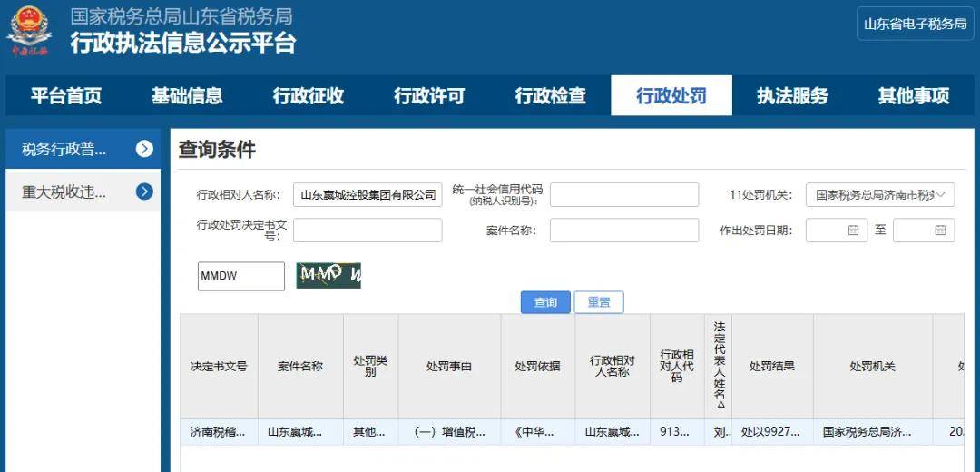Click the 查询 search button
The width and height of the screenshot is (980, 472).
click(545, 302)
